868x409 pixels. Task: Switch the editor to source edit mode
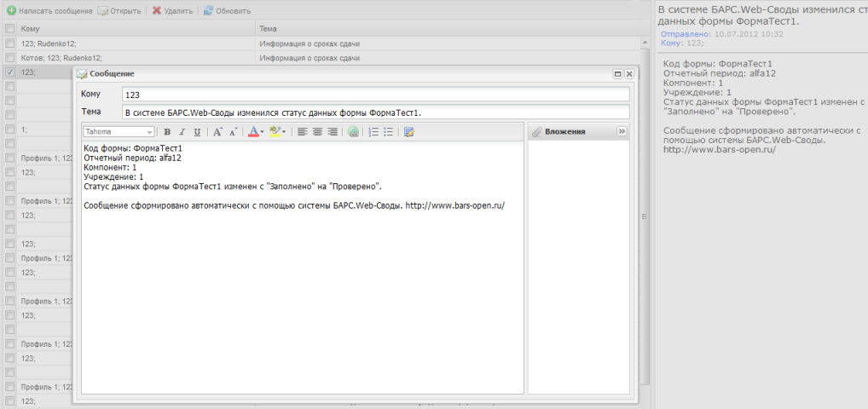[x=409, y=132]
